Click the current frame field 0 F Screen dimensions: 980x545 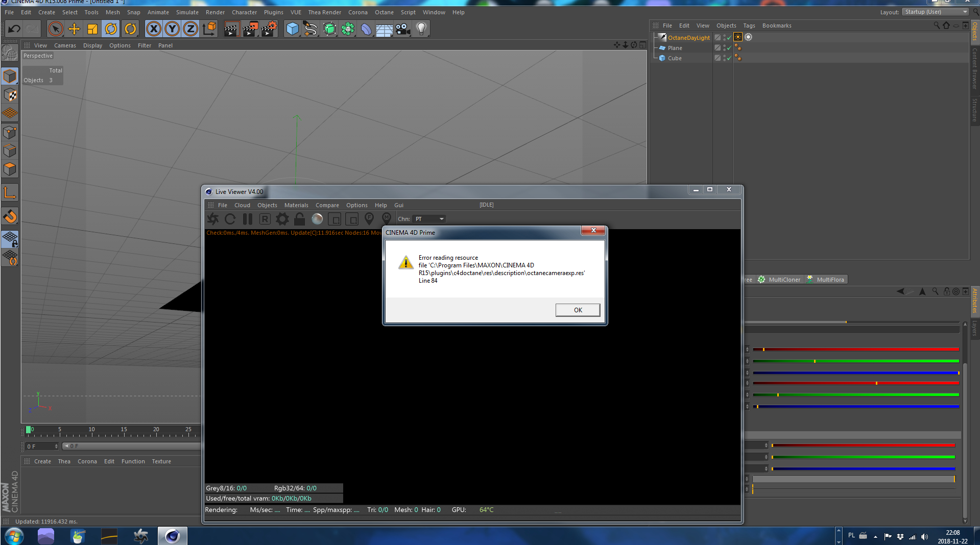point(42,447)
